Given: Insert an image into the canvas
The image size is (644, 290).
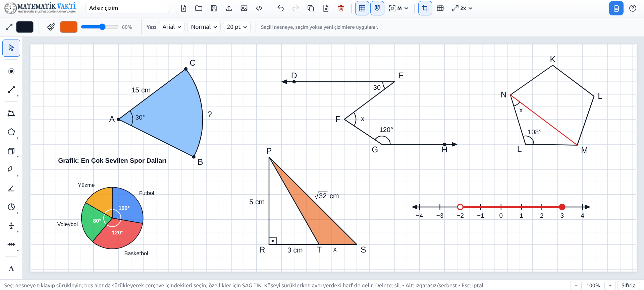Looking at the screenshot, I should (244, 8).
